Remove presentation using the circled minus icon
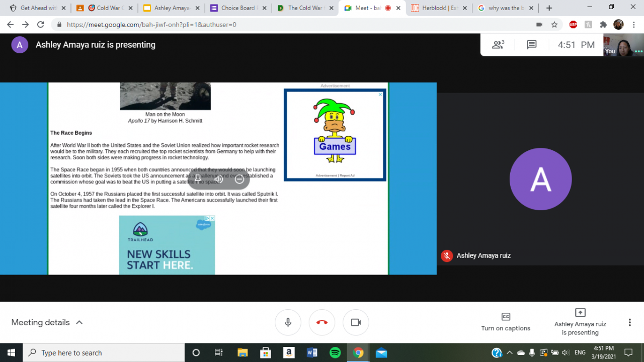Screen dimensions: 644x362 (x=239, y=178)
